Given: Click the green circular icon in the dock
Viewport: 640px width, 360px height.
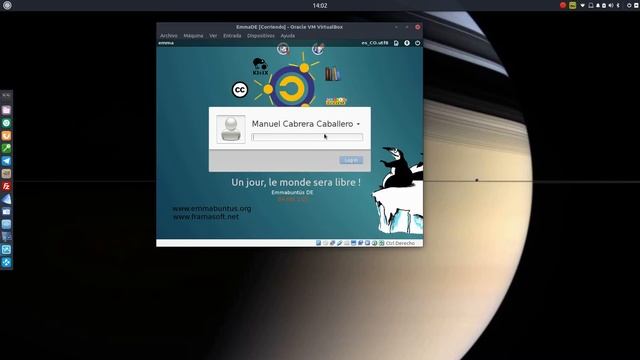Looking at the screenshot, I should tap(6, 123).
